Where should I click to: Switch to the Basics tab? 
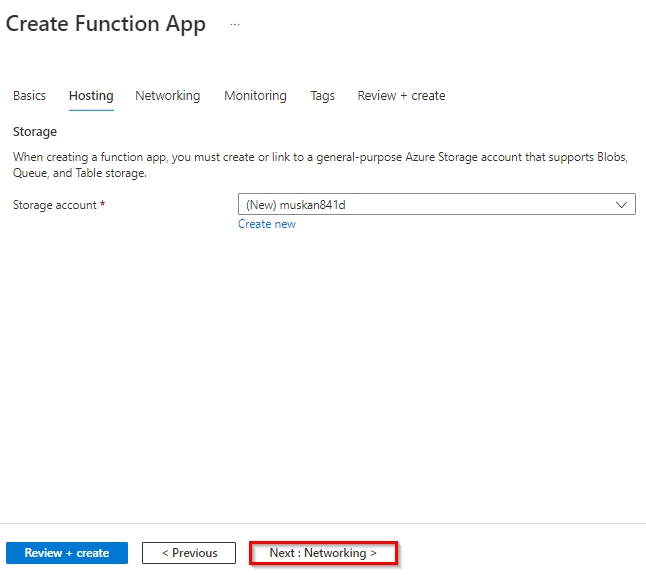[29, 96]
